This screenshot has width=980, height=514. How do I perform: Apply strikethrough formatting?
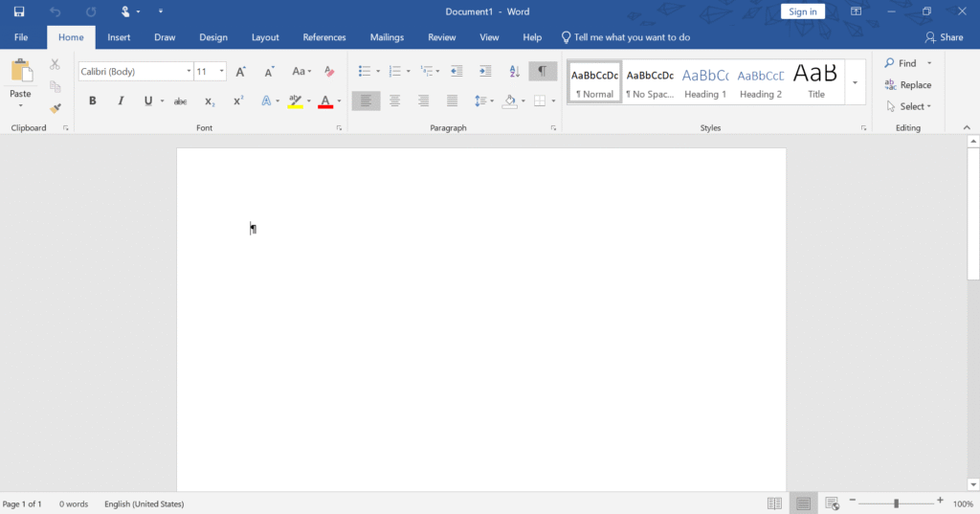(180, 101)
